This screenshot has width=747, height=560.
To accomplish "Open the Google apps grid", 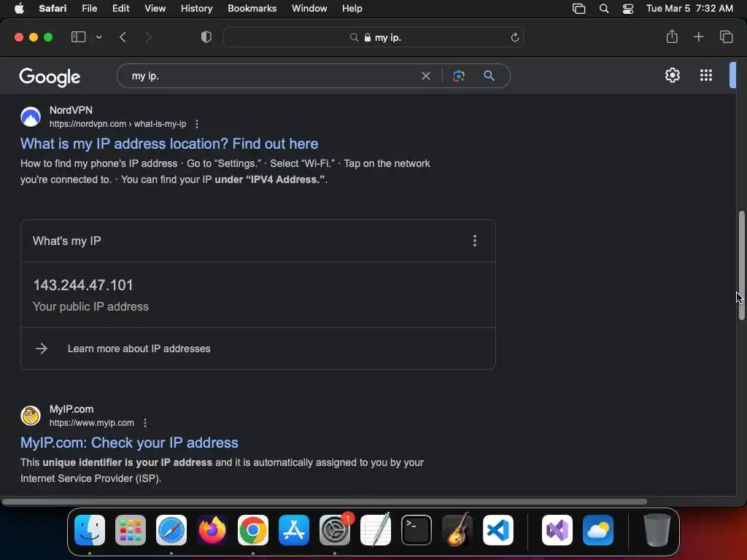I will (x=706, y=75).
